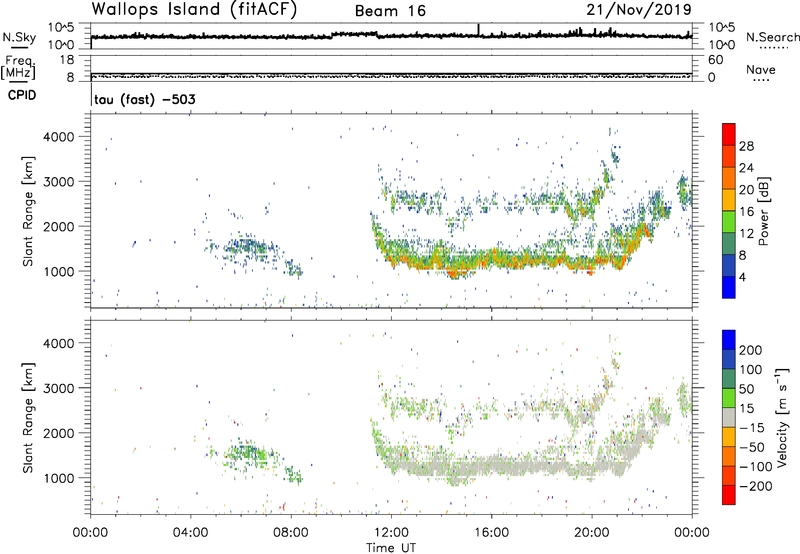Click the "20:00" time axis label

point(592,533)
